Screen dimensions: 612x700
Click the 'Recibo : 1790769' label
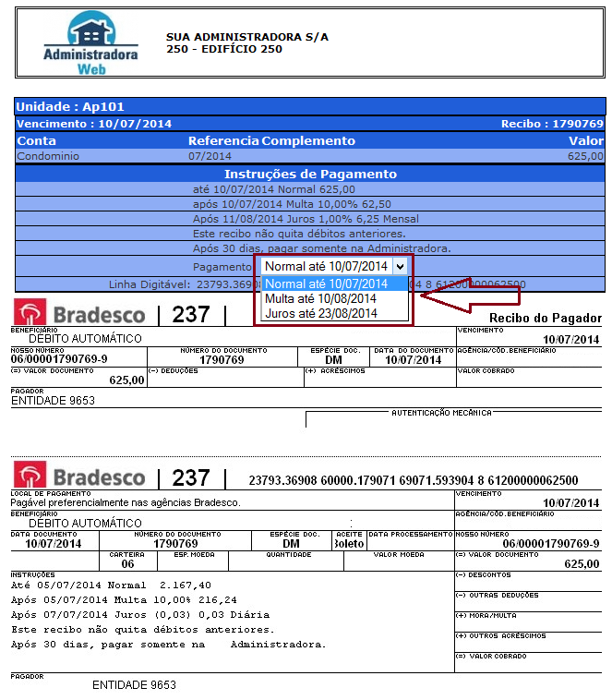(552, 124)
